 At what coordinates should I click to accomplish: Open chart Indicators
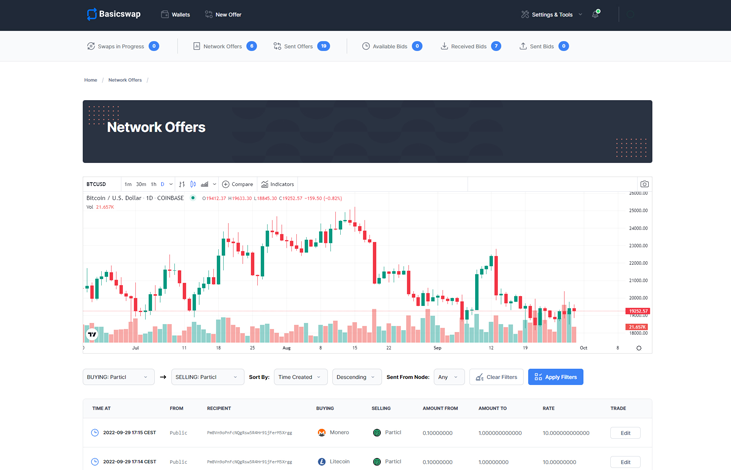[277, 184]
